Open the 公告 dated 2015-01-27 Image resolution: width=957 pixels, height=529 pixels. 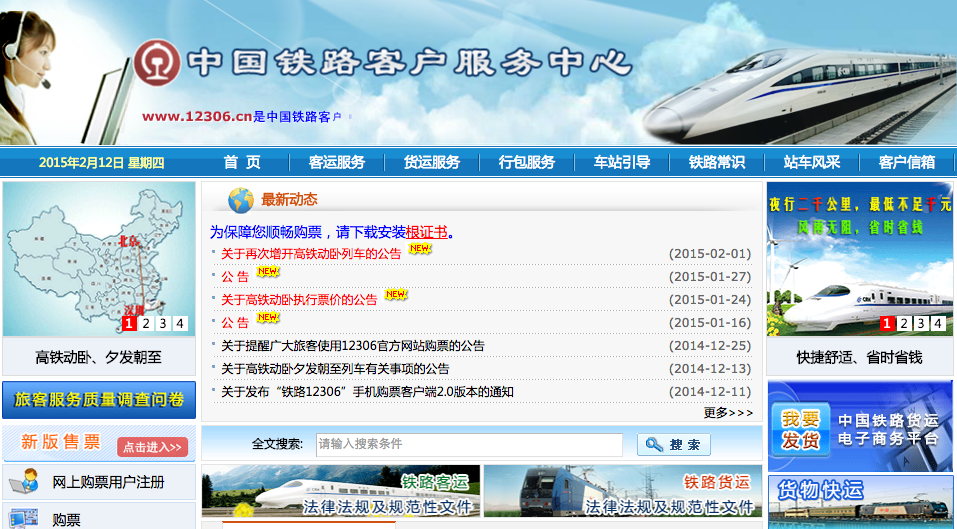pos(236,276)
